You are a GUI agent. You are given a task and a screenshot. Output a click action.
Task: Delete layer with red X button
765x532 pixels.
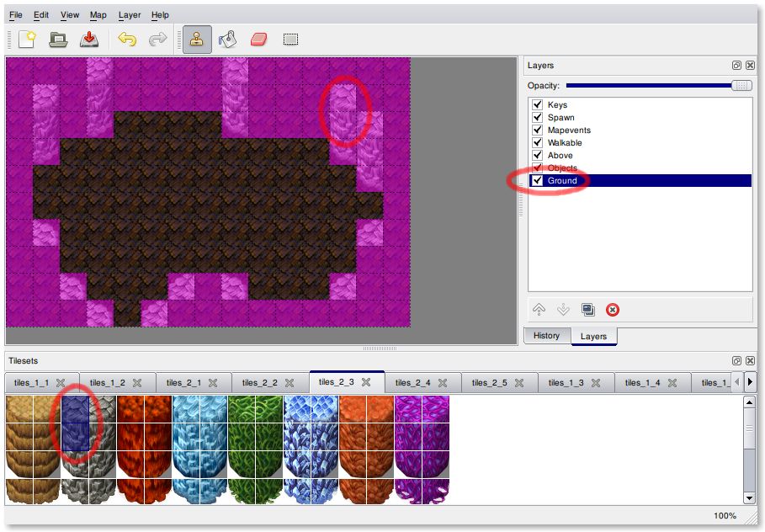pos(613,310)
